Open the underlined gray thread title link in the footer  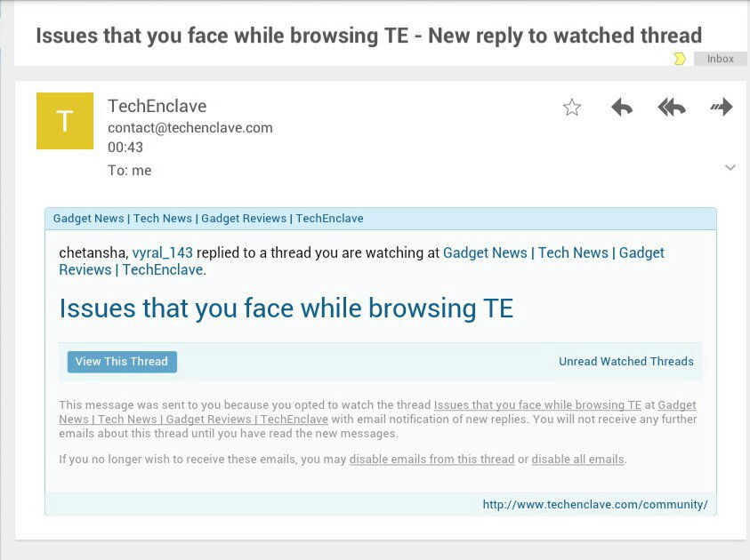coord(537,405)
